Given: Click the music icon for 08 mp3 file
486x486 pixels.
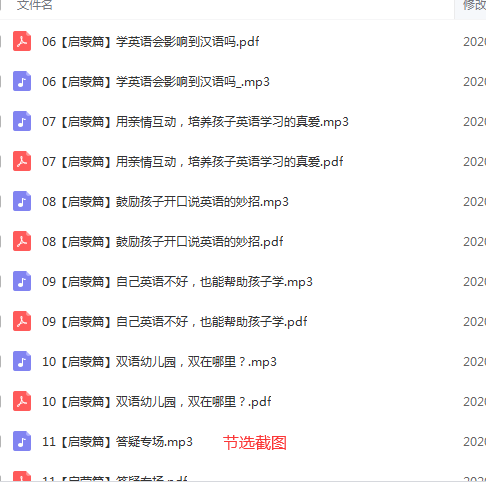Looking at the screenshot, I should (22, 201).
